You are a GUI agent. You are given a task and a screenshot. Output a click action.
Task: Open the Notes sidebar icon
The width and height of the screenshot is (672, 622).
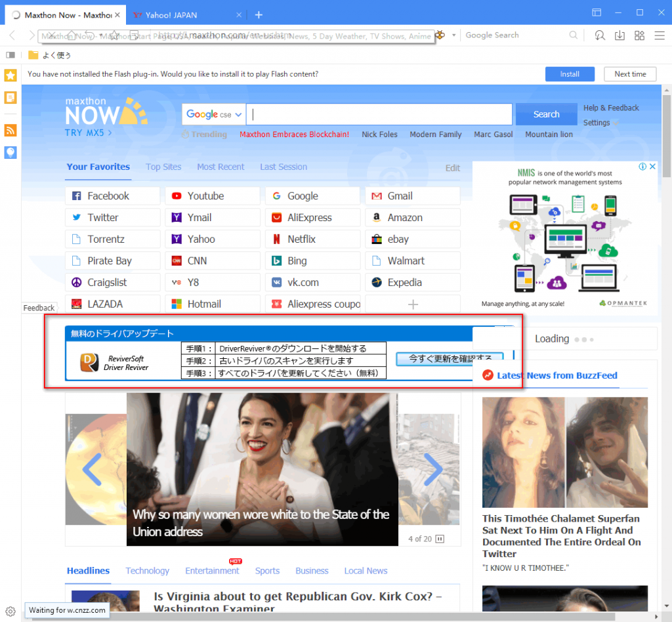click(10, 98)
